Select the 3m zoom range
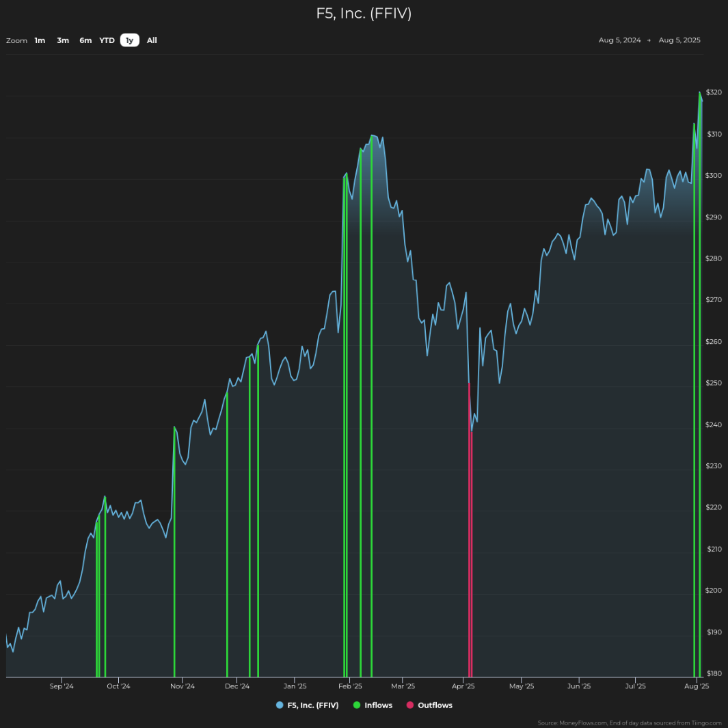Image resolution: width=728 pixels, height=728 pixels. click(63, 40)
